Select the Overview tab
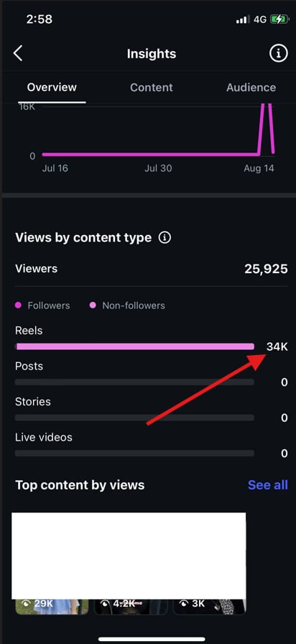 click(52, 87)
